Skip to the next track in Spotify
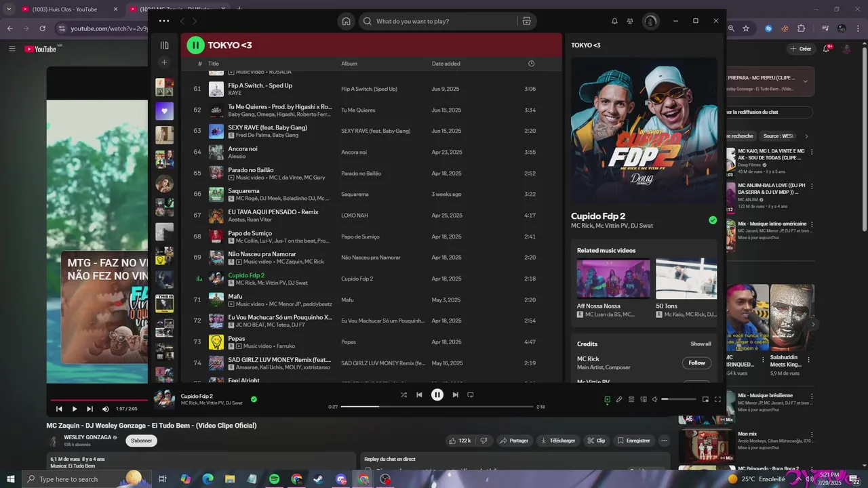The image size is (868, 488). tap(455, 394)
